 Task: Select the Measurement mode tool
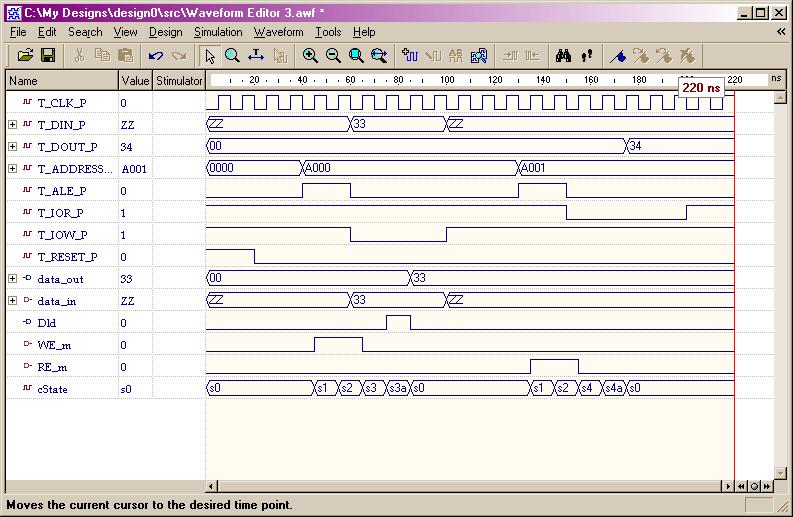[256, 56]
